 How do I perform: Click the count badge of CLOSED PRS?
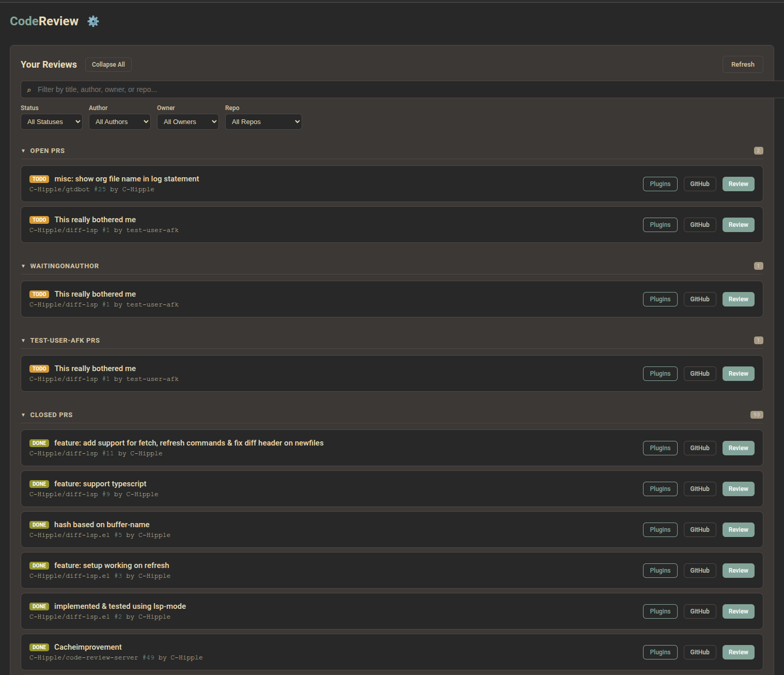pos(757,415)
